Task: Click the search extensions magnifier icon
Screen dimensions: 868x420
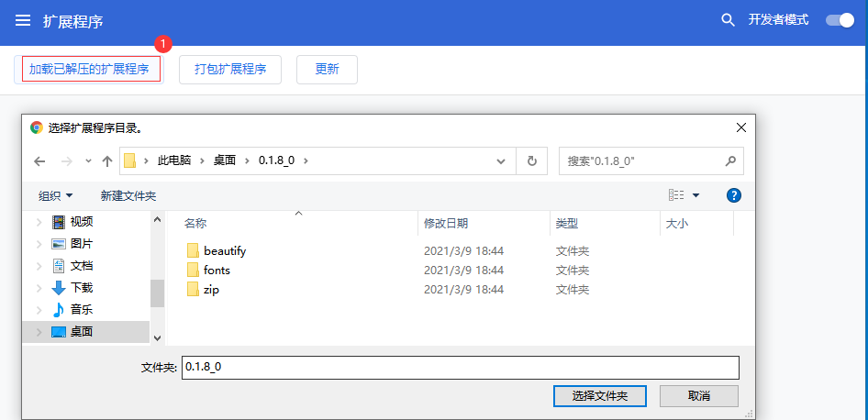Action: (728, 20)
